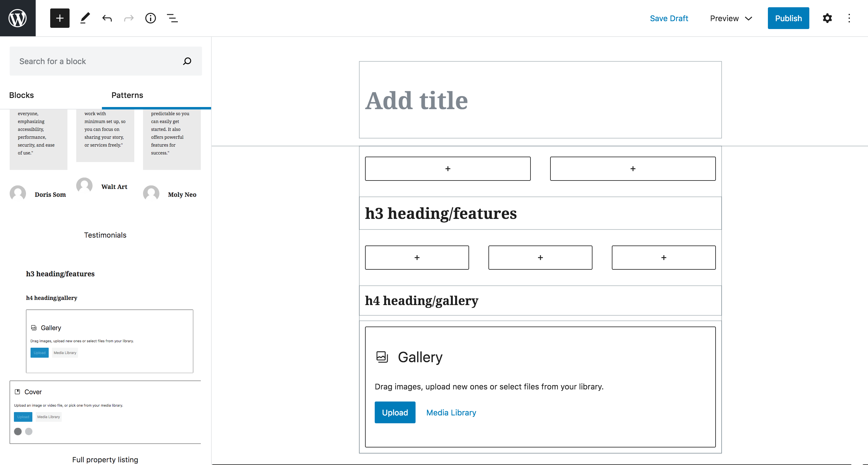Click the search magnifier icon
This screenshot has width=868, height=465.
click(187, 61)
